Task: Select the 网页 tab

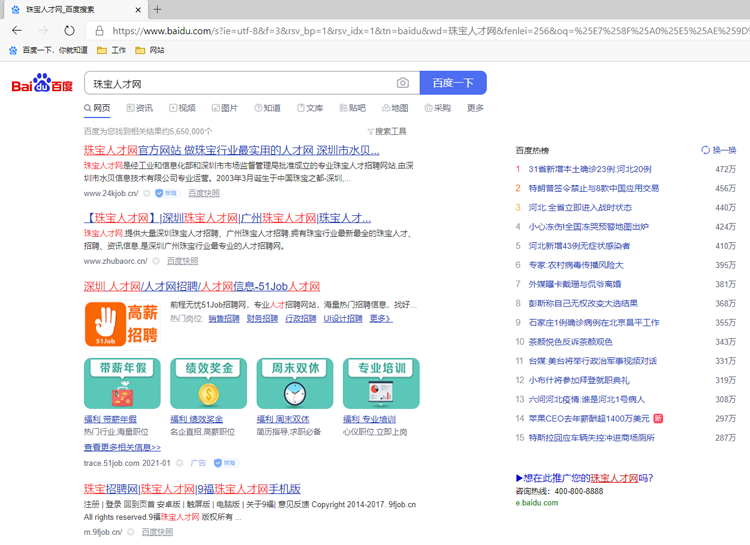Action: pos(97,108)
